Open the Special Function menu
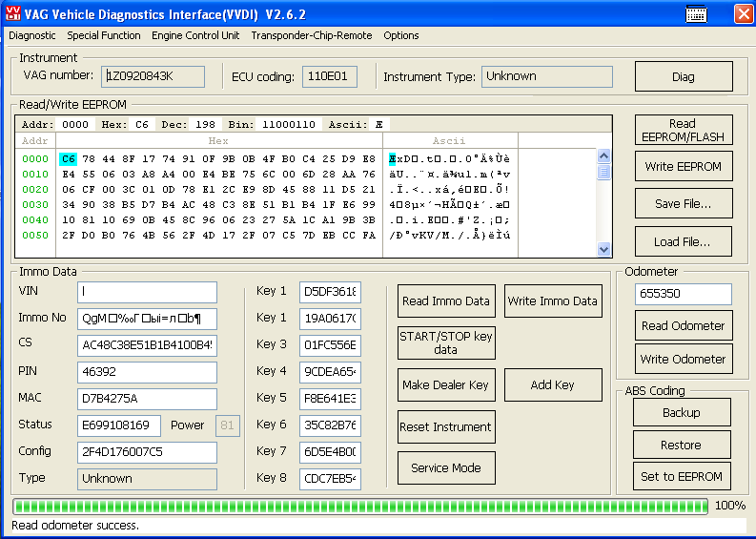Screen dimensions: 756x539 click(104, 35)
